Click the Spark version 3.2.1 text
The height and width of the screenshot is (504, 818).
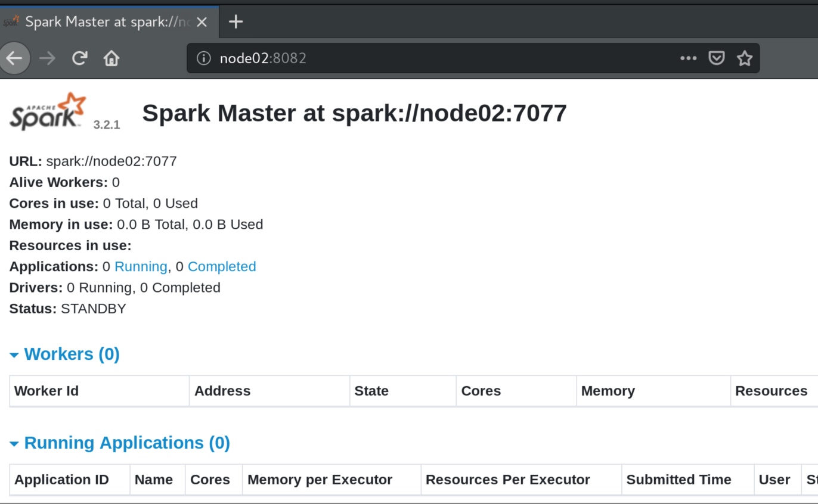point(107,125)
